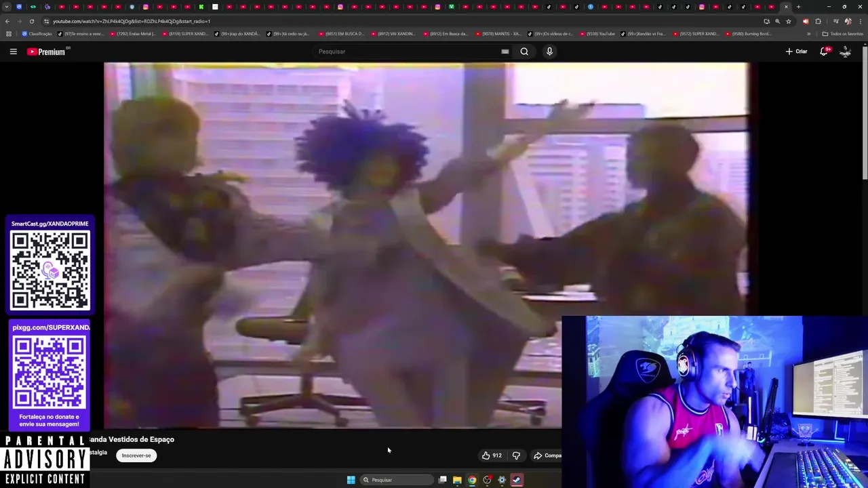Open the '(9078) MANTIS' bookmark
The image size is (868, 488).
point(498,34)
